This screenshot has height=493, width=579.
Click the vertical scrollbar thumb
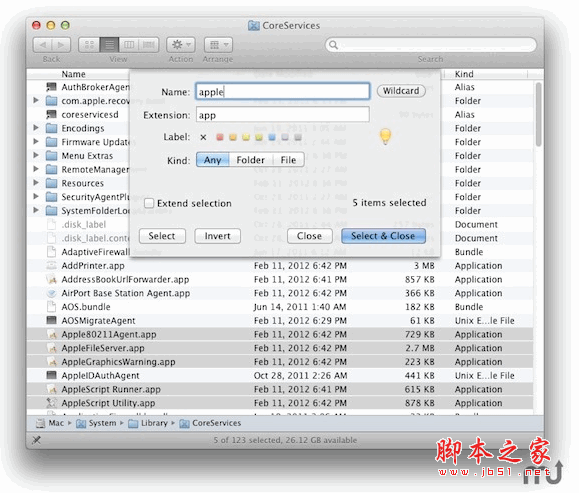pyautogui.click(x=539, y=114)
